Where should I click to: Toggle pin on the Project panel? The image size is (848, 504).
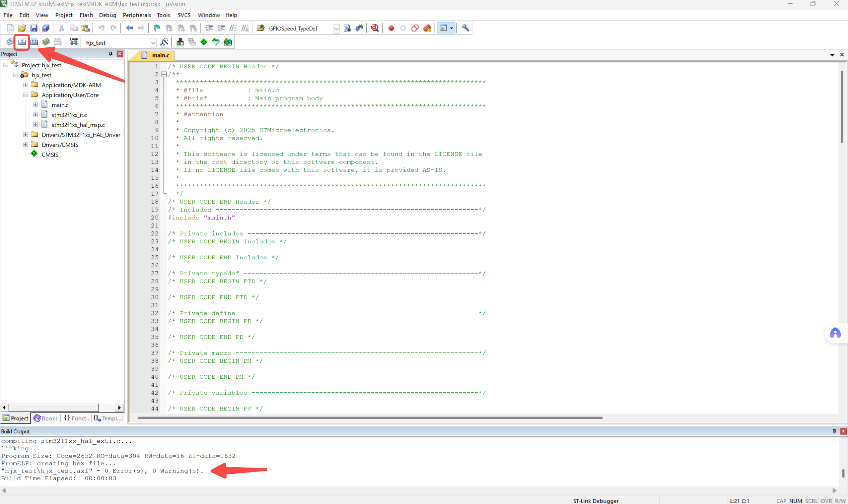[x=110, y=54]
